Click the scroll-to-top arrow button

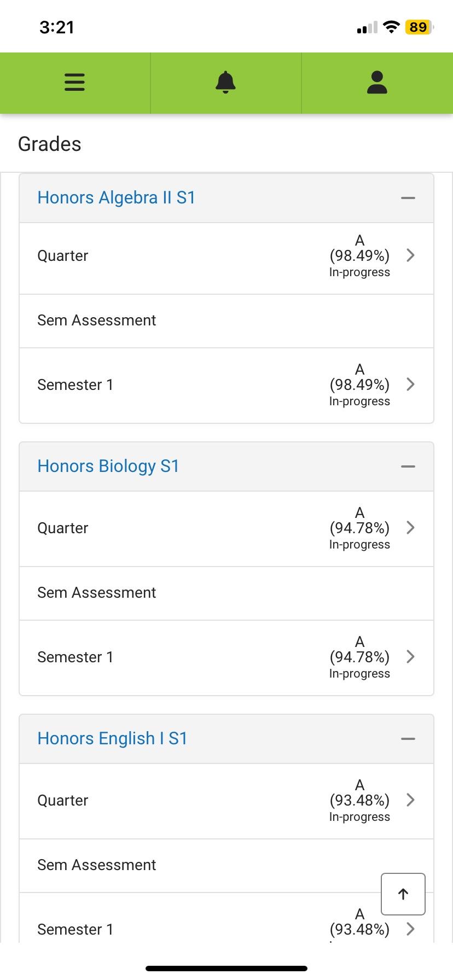pos(403,894)
